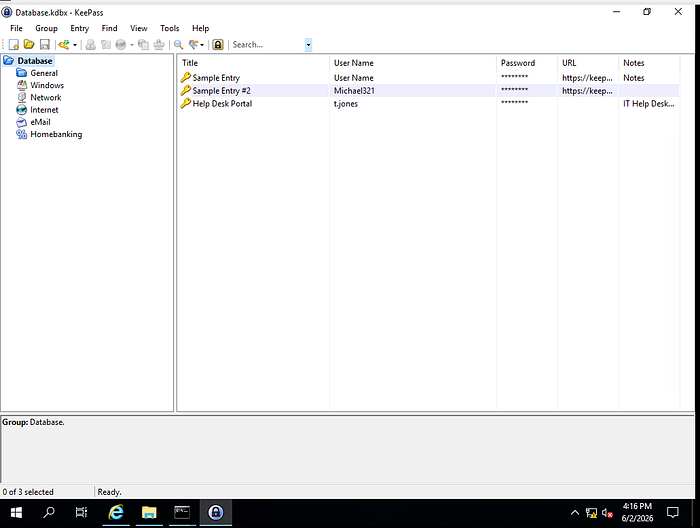Viewport: 700px width, 528px height.
Task: Open Task View on the taskbar
Action: (81, 513)
